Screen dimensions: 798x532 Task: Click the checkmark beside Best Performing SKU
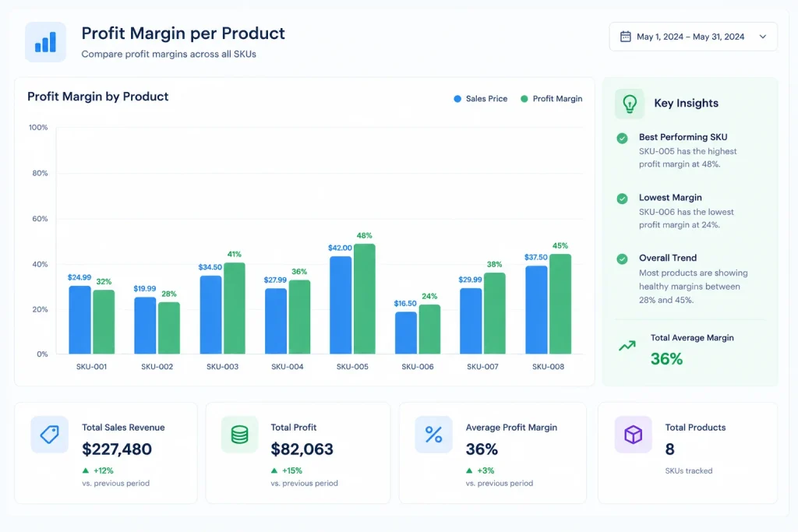tap(622, 139)
